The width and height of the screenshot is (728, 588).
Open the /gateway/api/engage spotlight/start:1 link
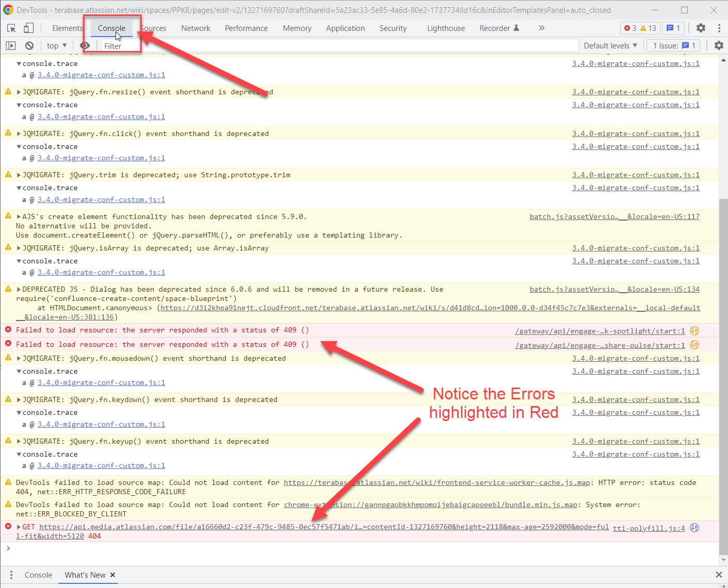(600, 331)
